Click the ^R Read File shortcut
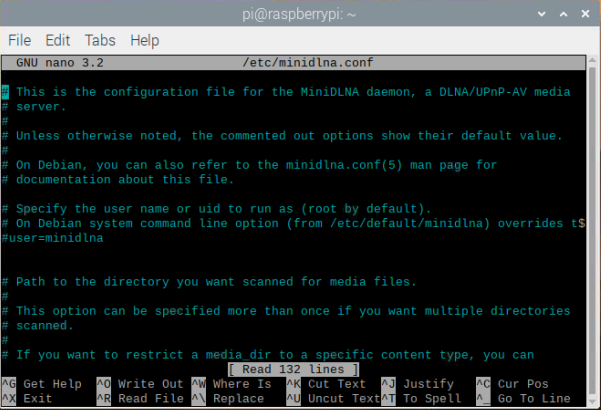Screen dimensions: 601x410 point(140,399)
